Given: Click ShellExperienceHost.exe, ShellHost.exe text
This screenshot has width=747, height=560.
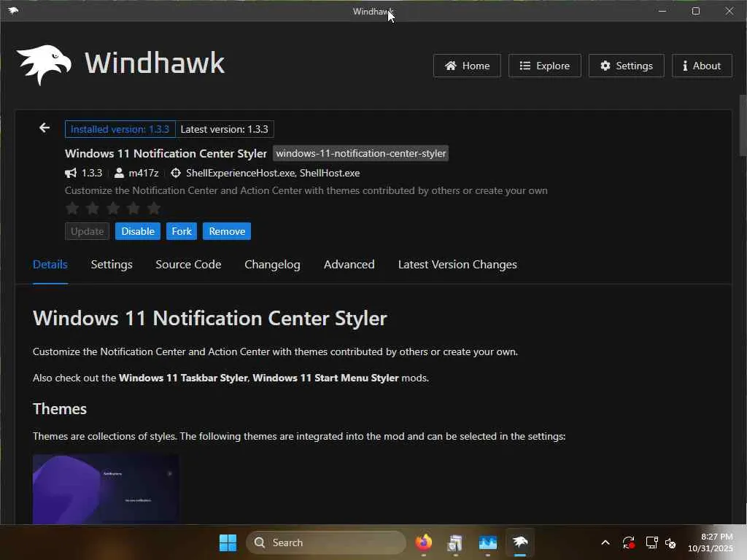Looking at the screenshot, I should 273,173.
